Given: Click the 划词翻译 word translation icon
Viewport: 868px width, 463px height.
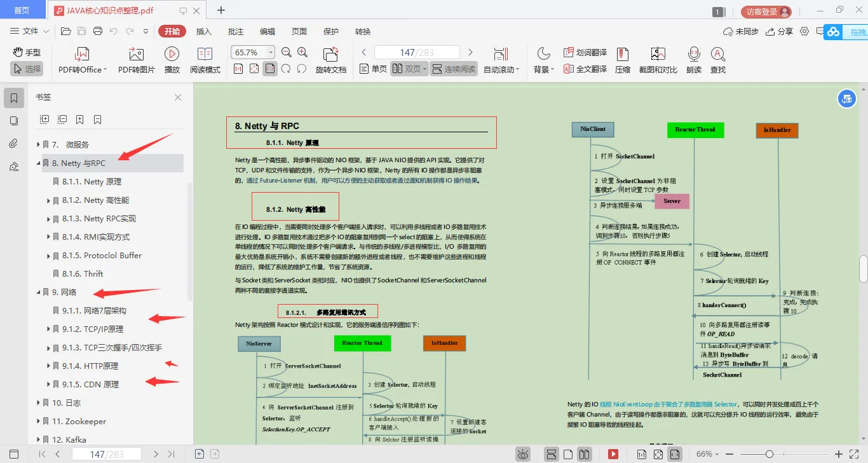Looking at the screenshot, I should coord(585,53).
